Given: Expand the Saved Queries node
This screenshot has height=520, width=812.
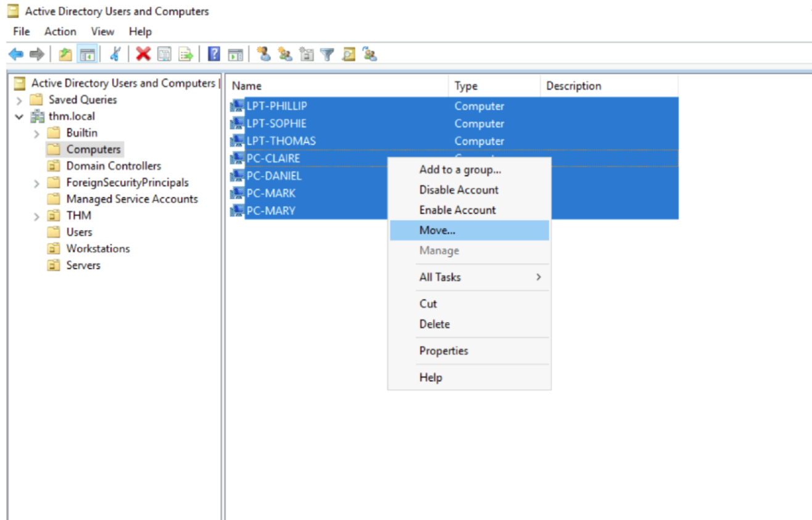Looking at the screenshot, I should [20, 100].
